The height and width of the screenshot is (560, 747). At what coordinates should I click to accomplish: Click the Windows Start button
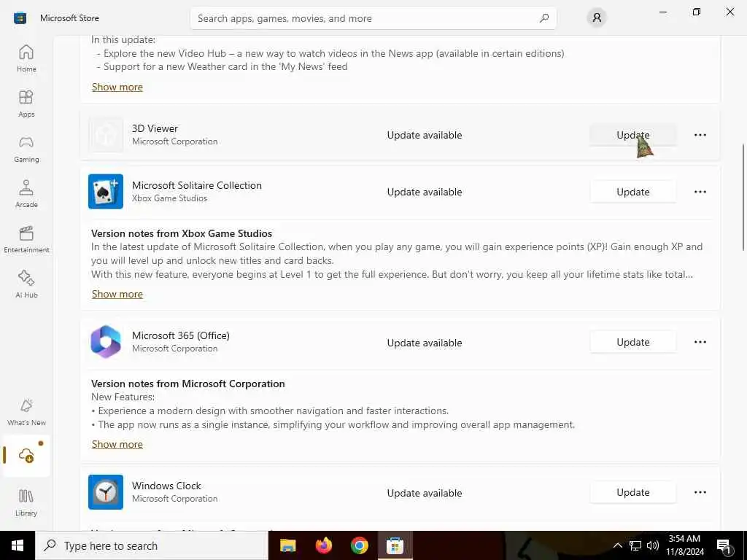[18, 545]
